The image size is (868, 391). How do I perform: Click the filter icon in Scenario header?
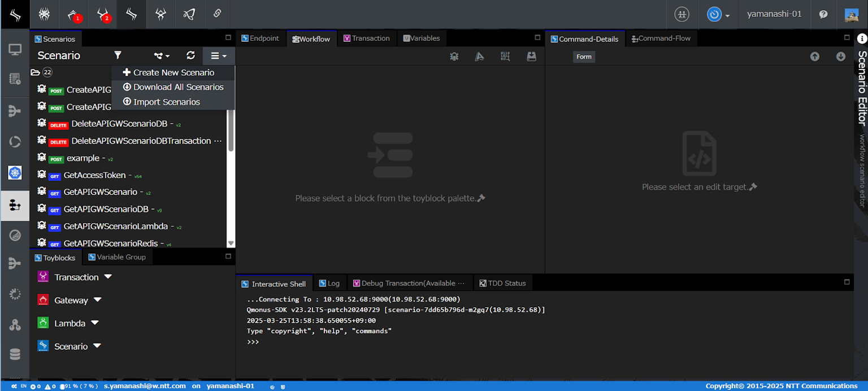(118, 55)
